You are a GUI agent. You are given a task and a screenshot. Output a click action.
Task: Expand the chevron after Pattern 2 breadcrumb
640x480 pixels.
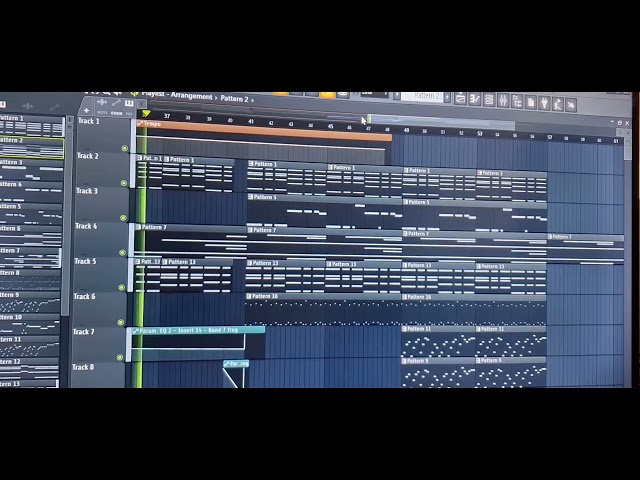click(x=252, y=100)
